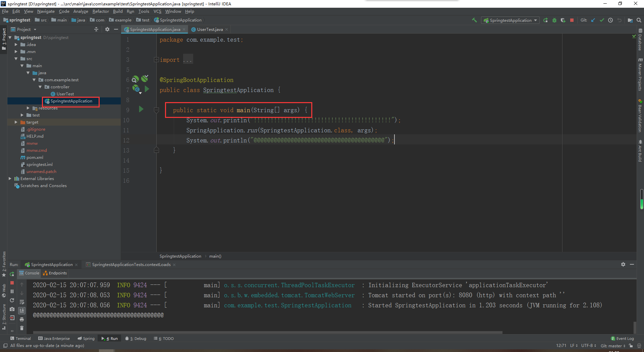
Task: Toggle the Maven Projects side panel
Action: [x=640, y=74]
